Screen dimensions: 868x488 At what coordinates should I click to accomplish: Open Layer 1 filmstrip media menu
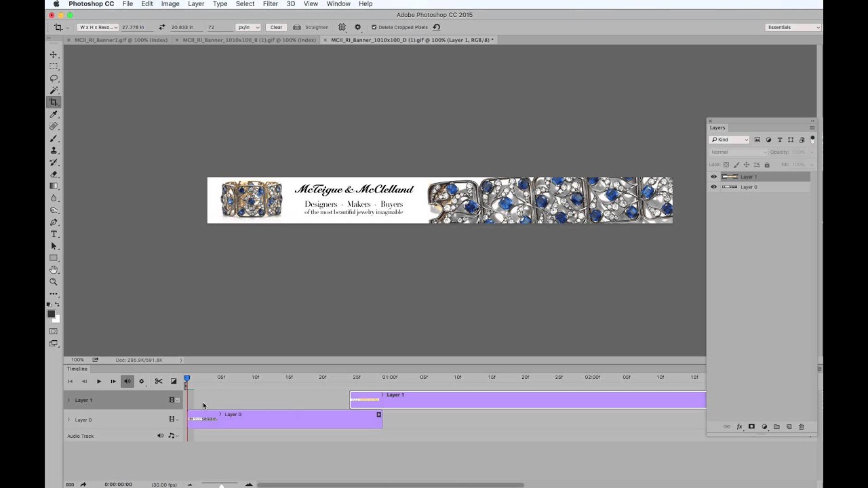point(174,400)
